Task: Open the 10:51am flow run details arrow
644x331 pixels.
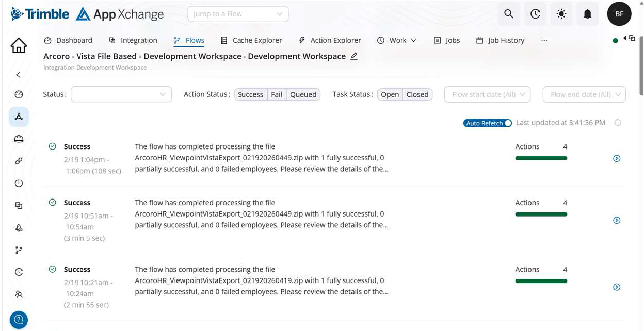Action: pyautogui.click(x=617, y=220)
